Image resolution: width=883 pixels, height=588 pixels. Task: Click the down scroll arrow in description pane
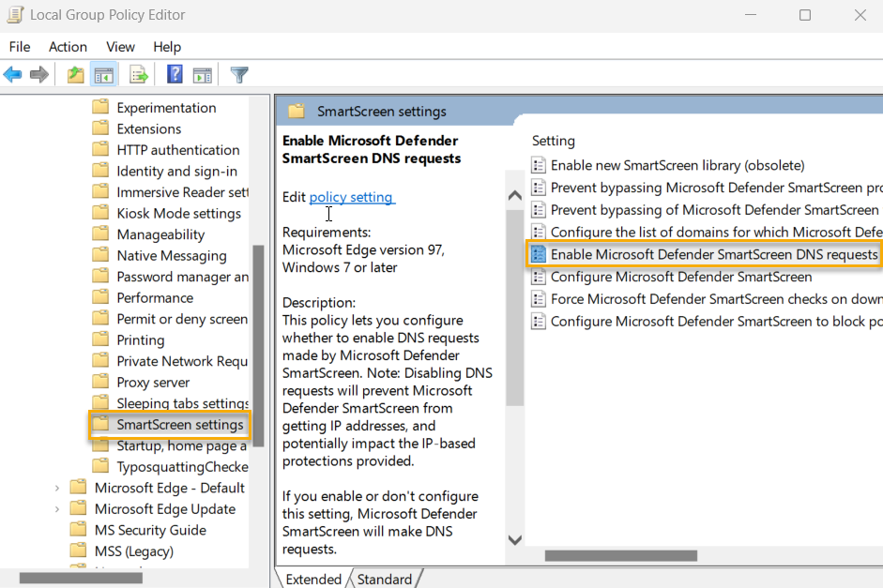514,539
